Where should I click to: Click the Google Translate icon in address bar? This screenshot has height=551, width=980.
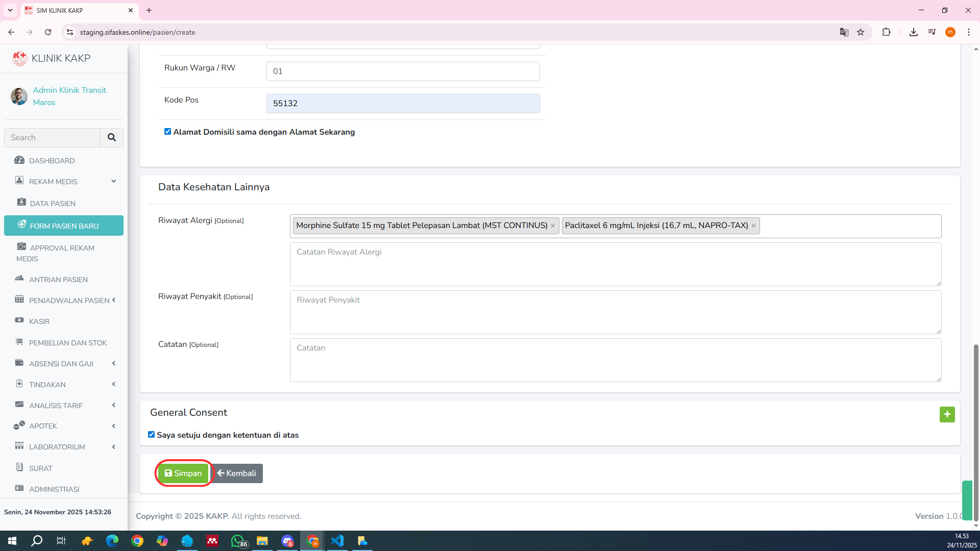[x=844, y=32]
